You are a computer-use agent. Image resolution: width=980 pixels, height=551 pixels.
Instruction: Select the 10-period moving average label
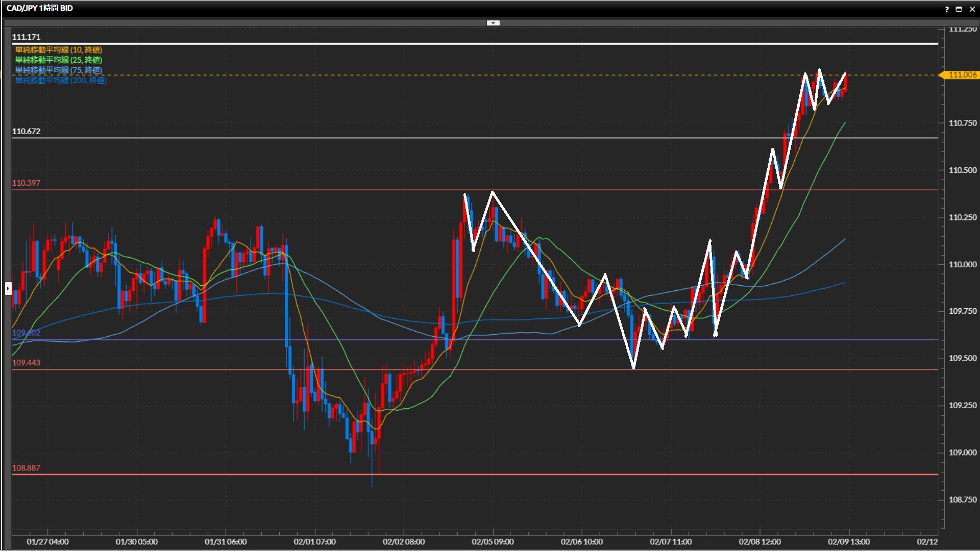[x=59, y=50]
